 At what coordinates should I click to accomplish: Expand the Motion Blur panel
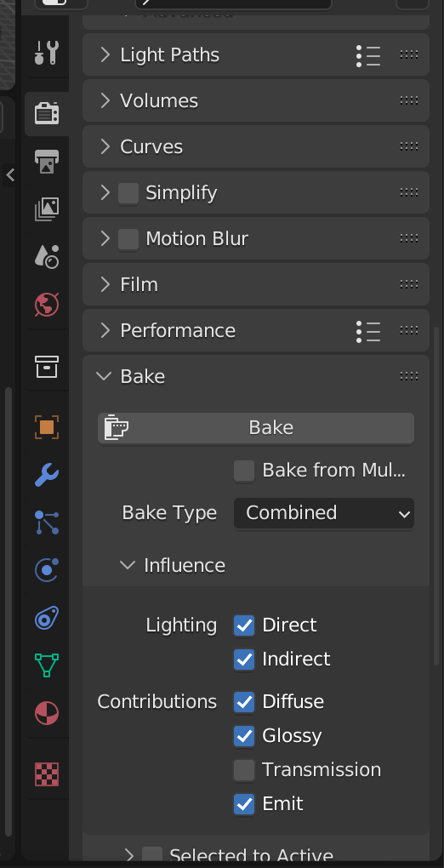[105, 238]
